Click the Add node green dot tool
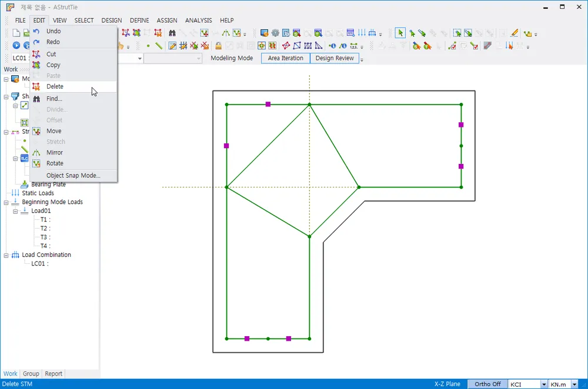588x389 pixels. [x=148, y=46]
